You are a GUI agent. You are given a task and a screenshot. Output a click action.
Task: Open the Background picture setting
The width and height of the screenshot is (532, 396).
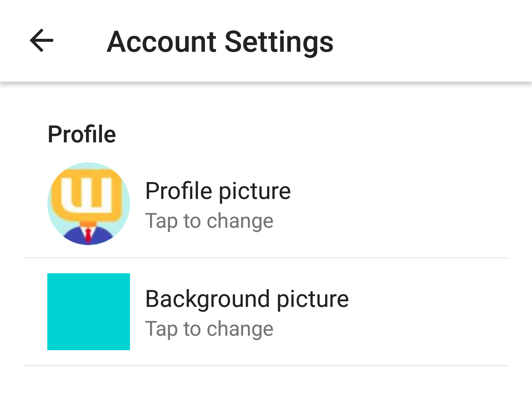pos(247,299)
